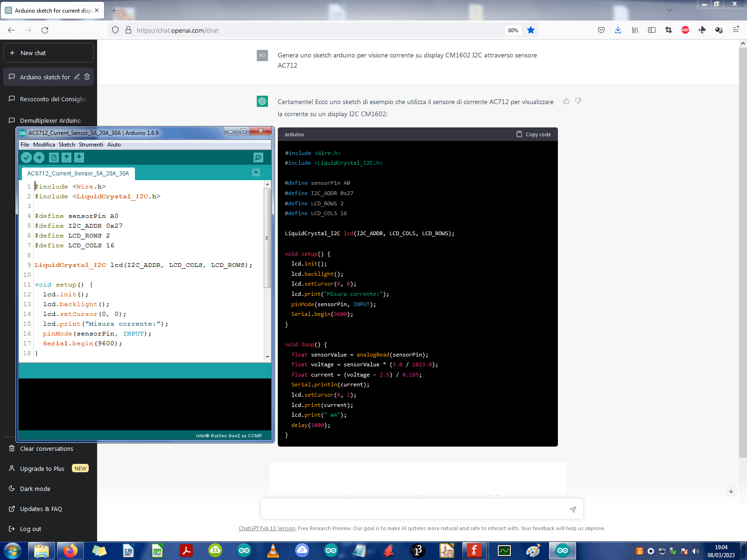The width and height of the screenshot is (747, 560).
Task: Toggle the bookmark star in the address bar
Action: tap(531, 30)
